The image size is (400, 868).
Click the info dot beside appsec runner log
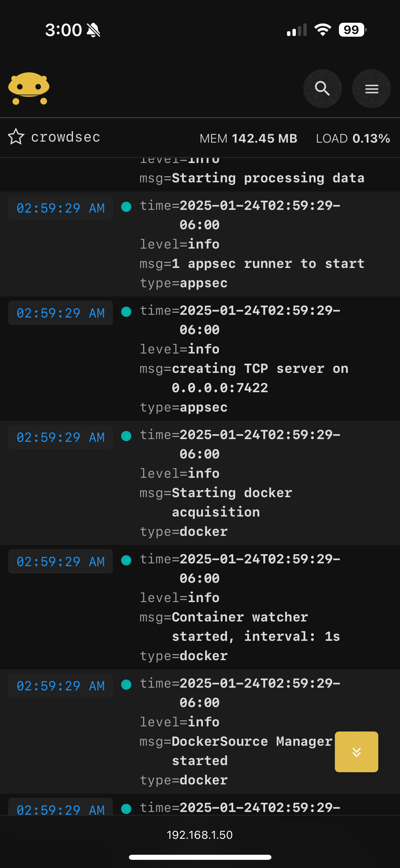(126, 207)
